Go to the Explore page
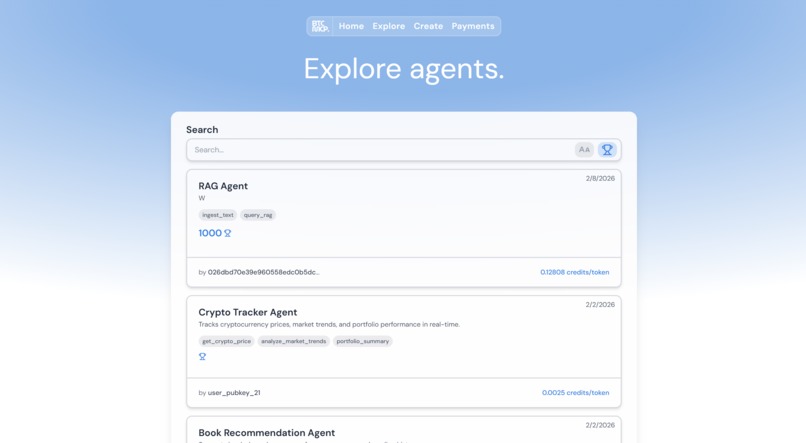 click(x=389, y=26)
